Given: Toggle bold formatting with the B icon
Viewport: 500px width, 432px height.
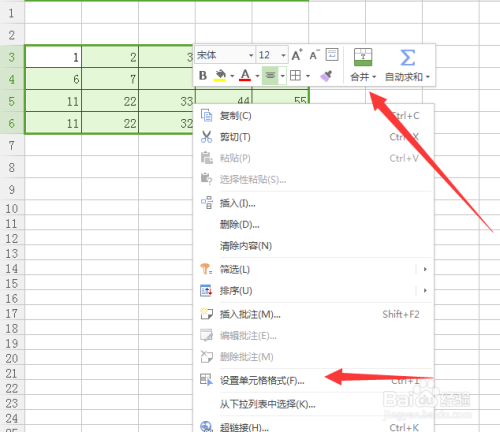Looking at the screenshot, I should point(203,76).
